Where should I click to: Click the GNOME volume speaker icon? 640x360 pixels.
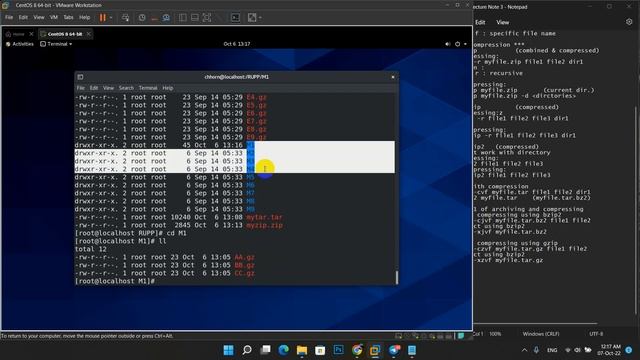click(x=448, y=44)
